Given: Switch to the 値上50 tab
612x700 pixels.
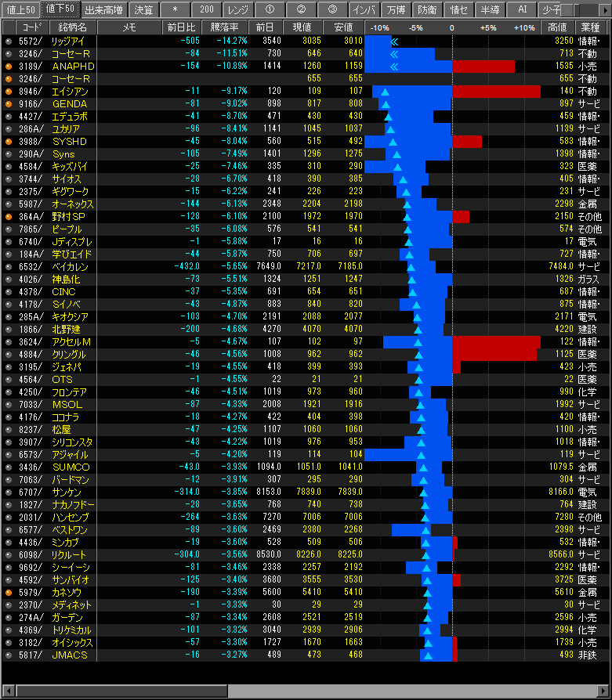Looking at the screenshot, I should 20,9.
